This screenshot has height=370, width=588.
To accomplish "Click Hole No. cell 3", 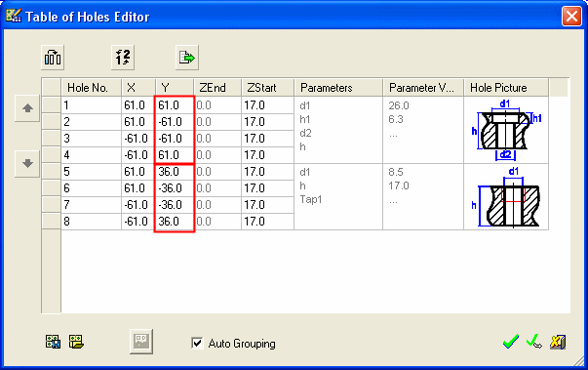I will (91, 139).
